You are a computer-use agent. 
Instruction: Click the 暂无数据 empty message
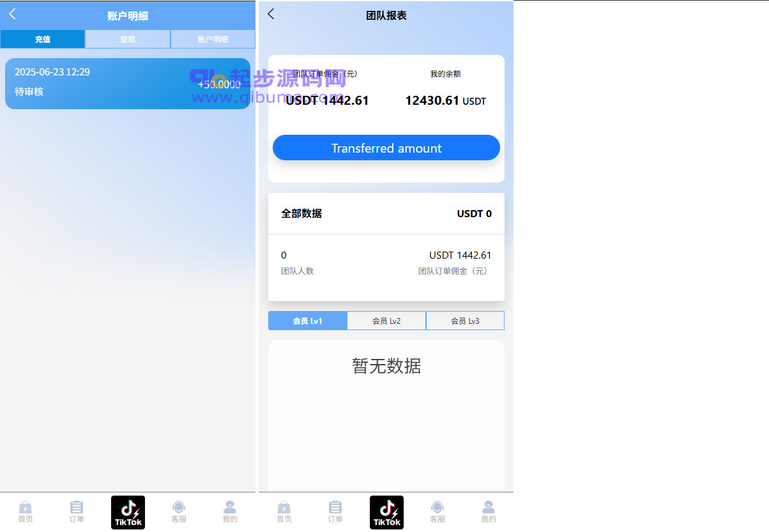click(x=386, y=366)
